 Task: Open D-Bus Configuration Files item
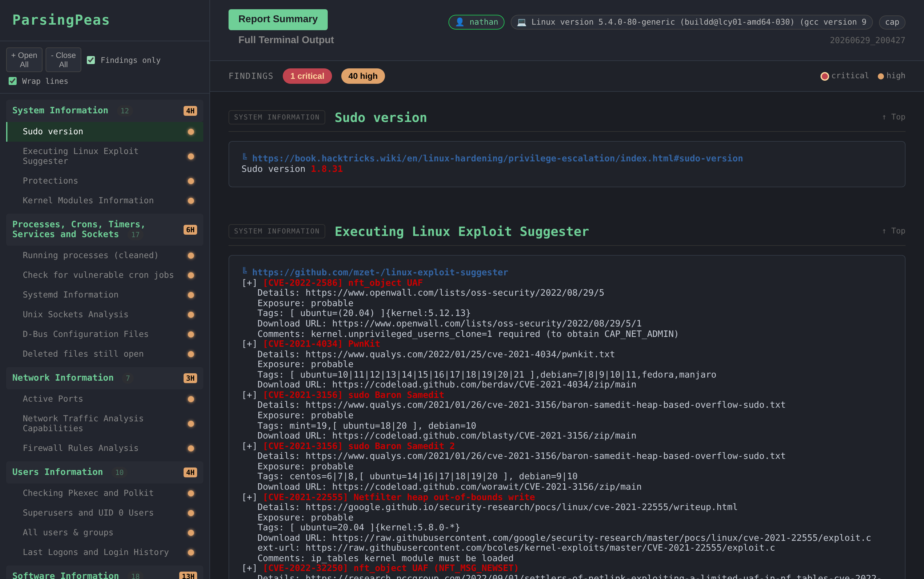[104, 334]
